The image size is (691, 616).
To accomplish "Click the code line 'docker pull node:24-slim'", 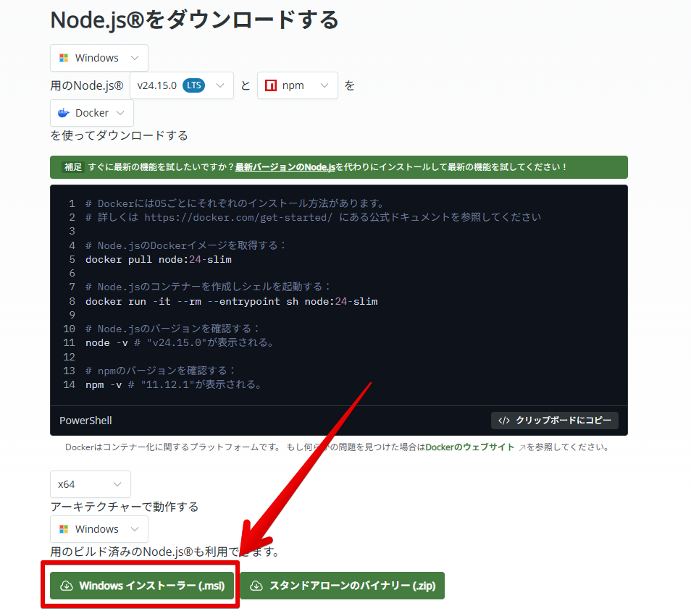I will 159,259.
